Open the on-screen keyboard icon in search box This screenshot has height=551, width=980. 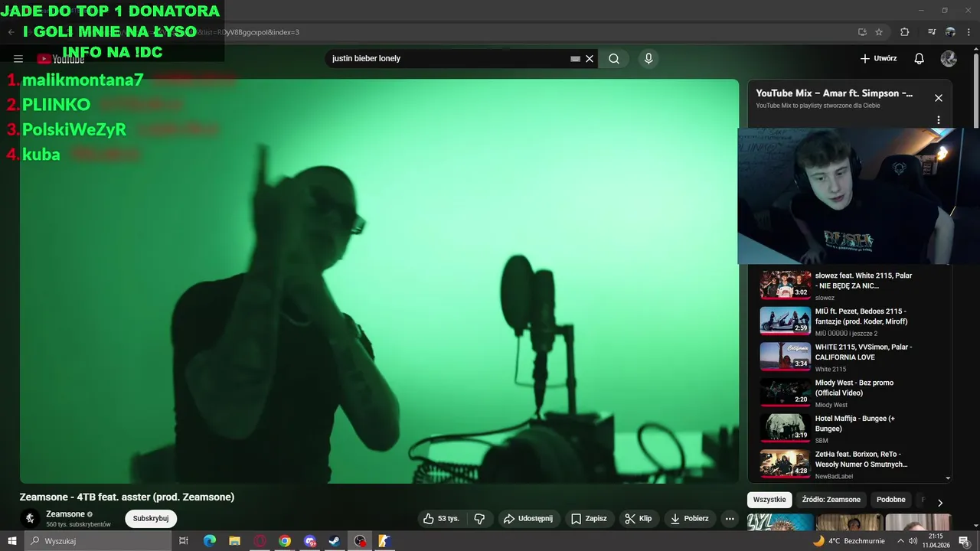coord(576,59)
